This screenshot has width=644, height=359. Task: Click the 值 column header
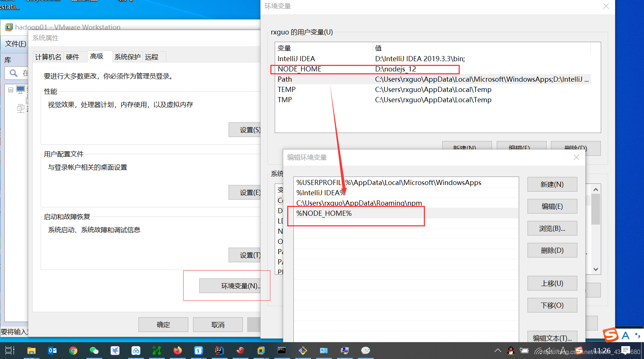pos(482,48)
